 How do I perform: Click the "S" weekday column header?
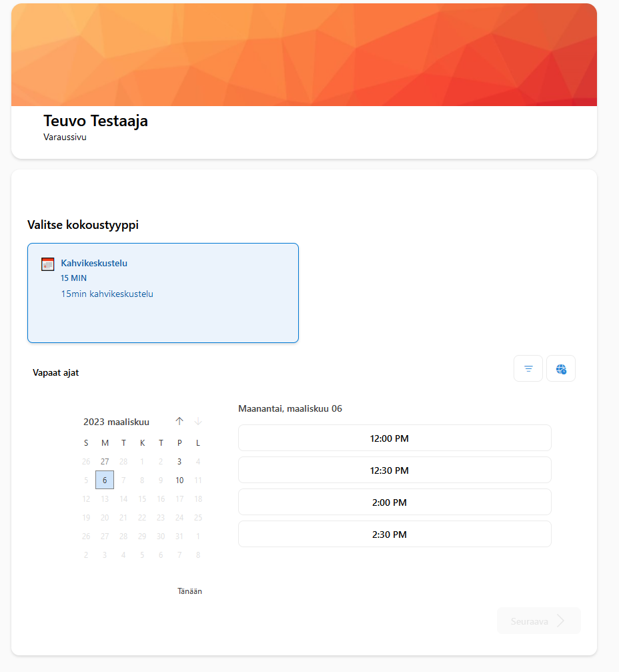86,442
